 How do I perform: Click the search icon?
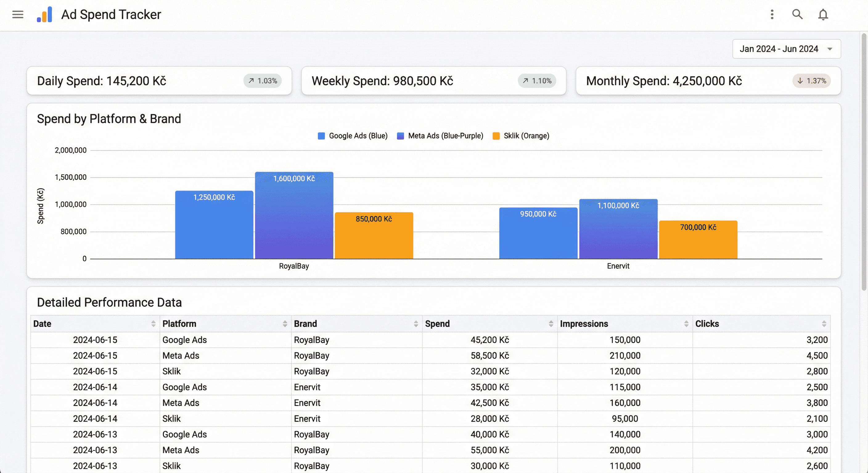point(797,14)
